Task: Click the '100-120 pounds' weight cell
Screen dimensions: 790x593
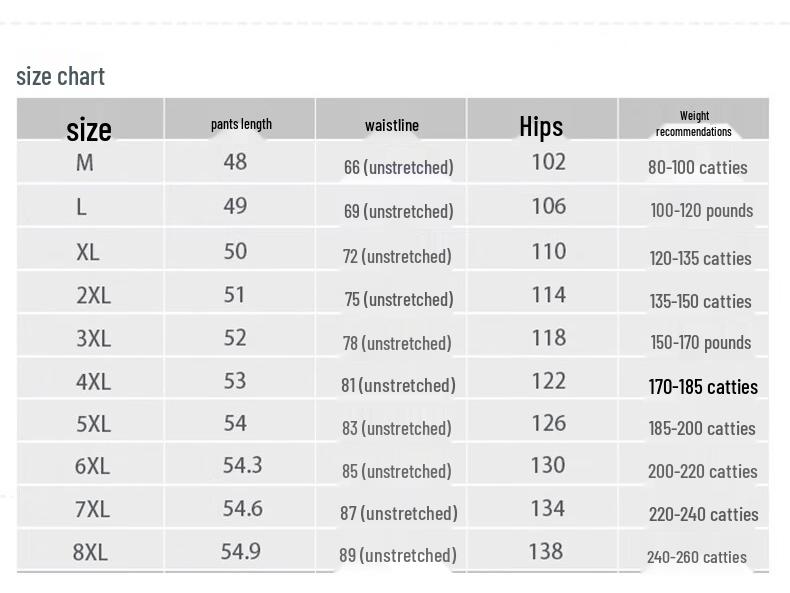Action: [x=701, y=211]
